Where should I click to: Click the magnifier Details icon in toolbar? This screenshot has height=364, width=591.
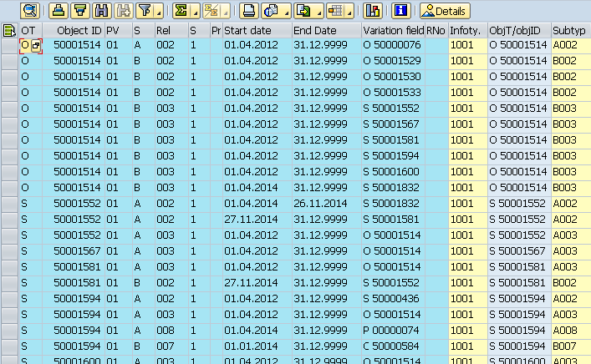pyautogui.click(x=30, y=11)
